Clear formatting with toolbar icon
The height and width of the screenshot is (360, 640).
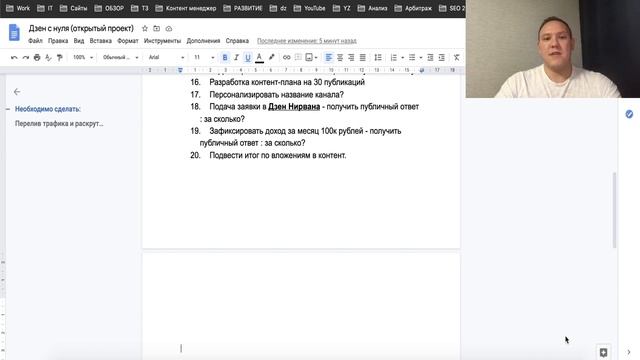(456, 58)
